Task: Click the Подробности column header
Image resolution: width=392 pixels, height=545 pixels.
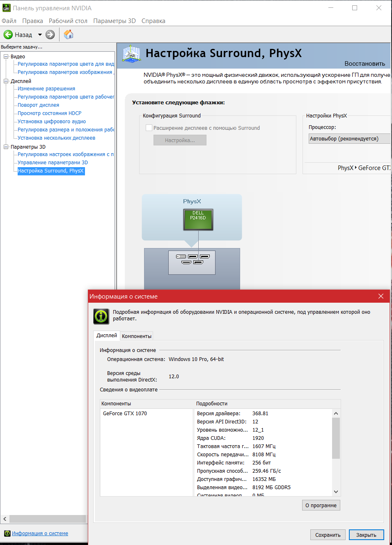Action: [267, 404]
